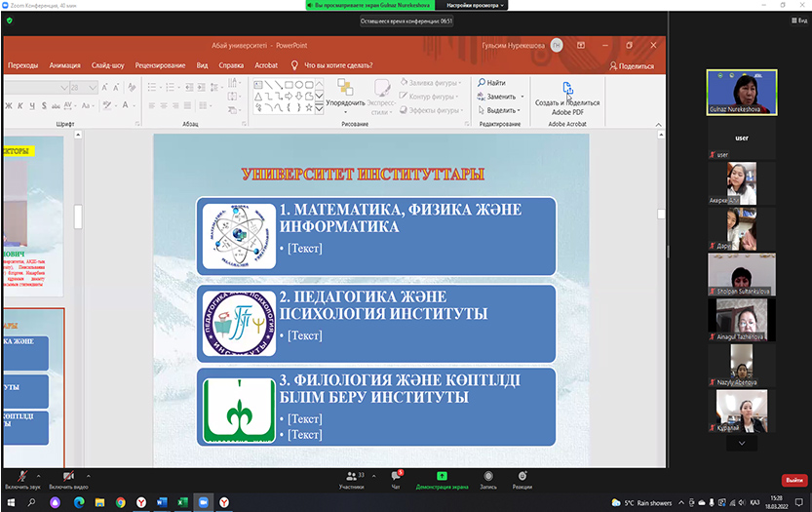812x512 pixels.
Task: Click the Share (Поделиться) button in PowerPoint
Action: coord(632,65)
